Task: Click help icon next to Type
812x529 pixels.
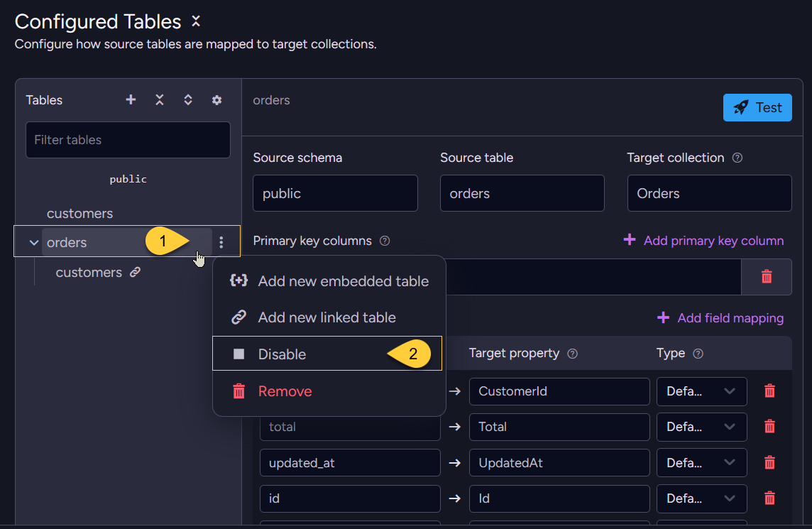Action: (698, 354)
